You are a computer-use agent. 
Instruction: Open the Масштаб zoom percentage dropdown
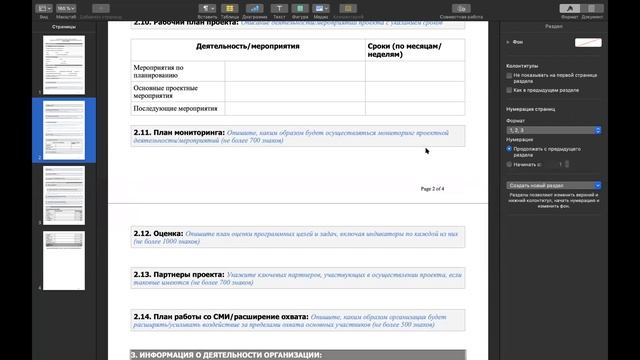click(x=66, y=8)
